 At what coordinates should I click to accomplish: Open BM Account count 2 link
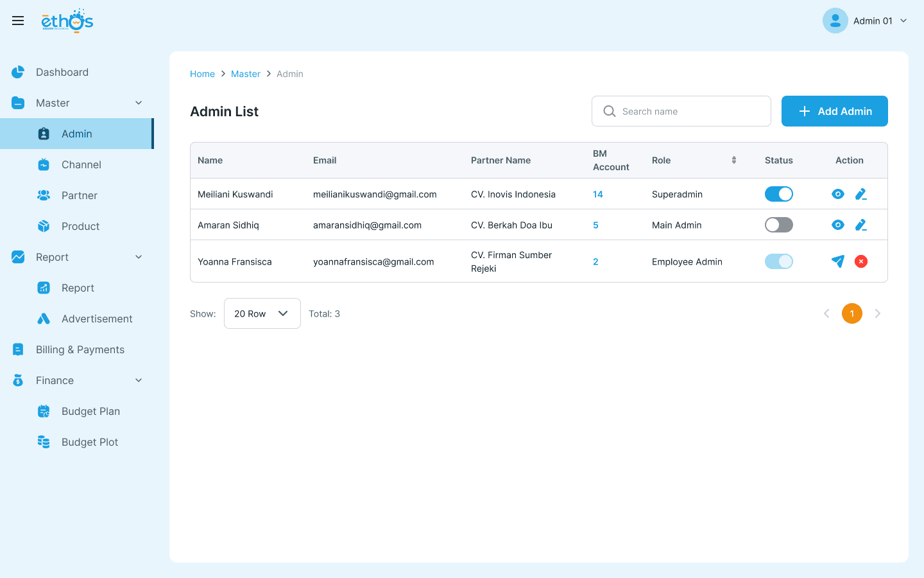click(x=595, y=261)
